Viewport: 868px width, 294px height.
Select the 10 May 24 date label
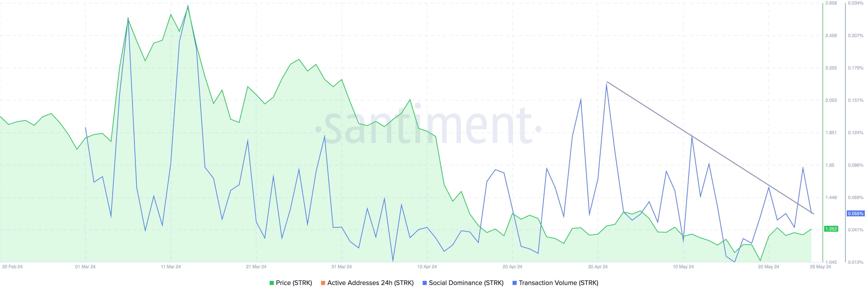683,267
